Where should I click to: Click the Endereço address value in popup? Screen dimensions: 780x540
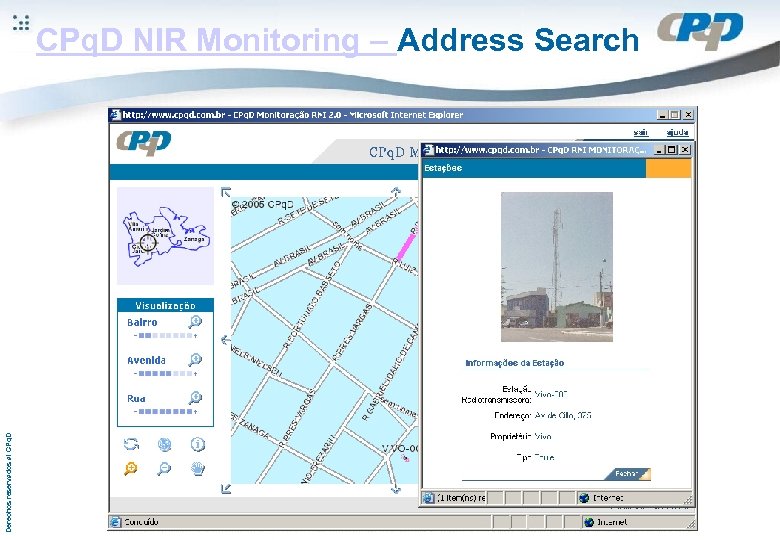click(563, 415)
